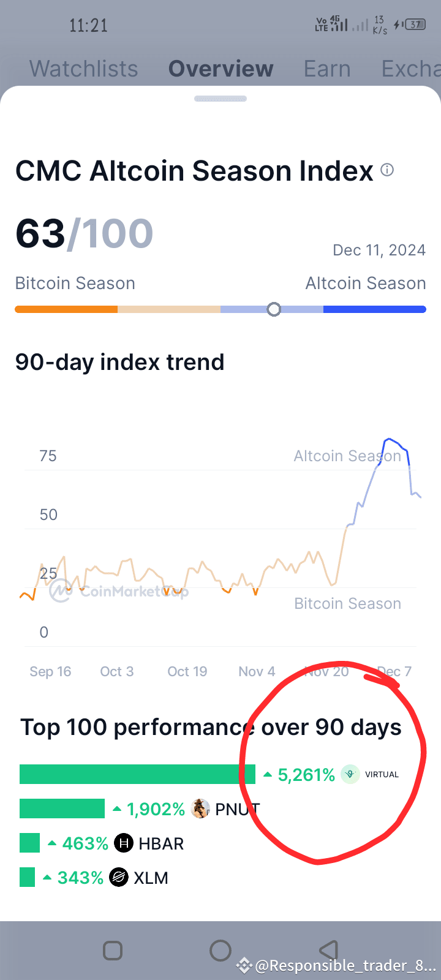441x980 pixels.
Task: Select the Overview tab
Action: click(x=221, y=69)
